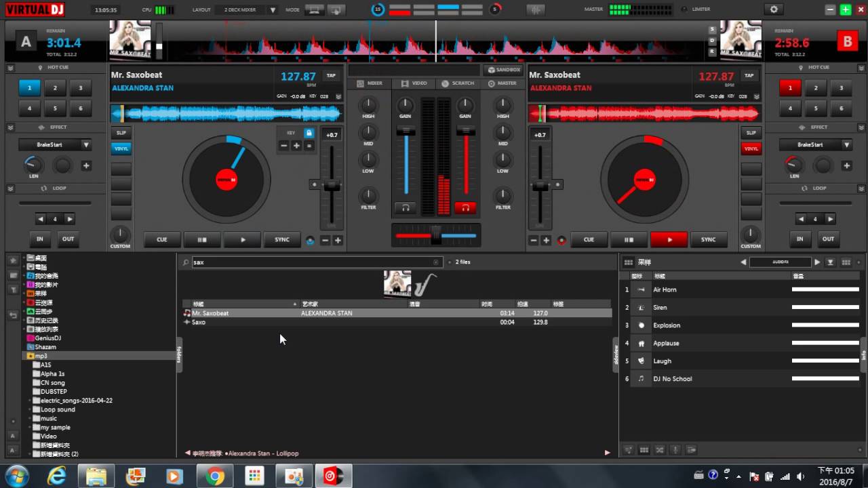
Task: Open Internet Explorer from taskbar
Action: [57, 476]
